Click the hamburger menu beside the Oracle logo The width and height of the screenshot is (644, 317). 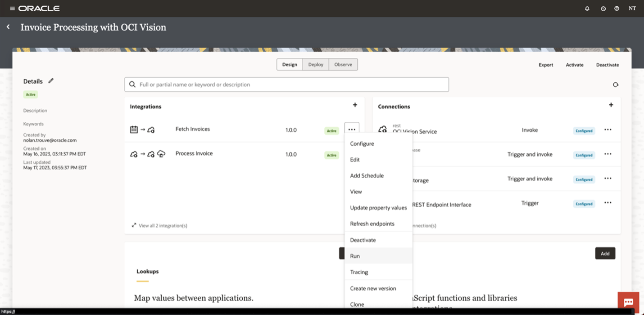13,8
